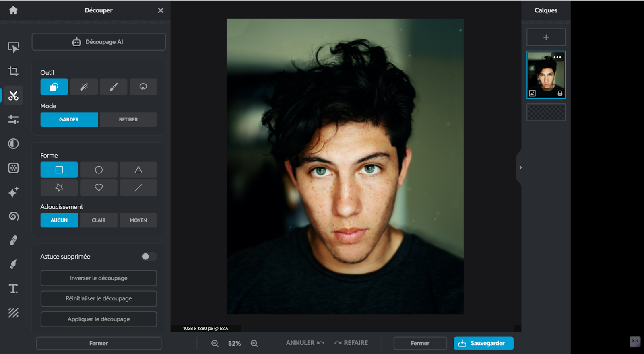Set mode to GARDER

69,119
